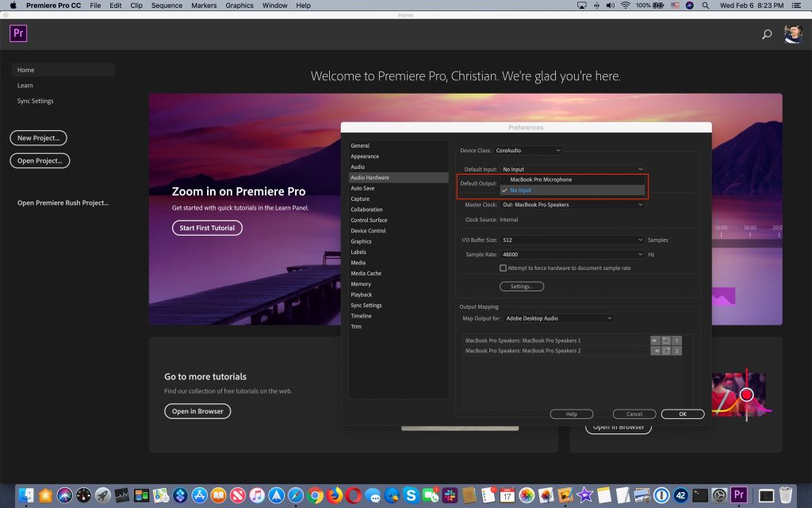
Task: Open the File menu
Action: (x=95, y=6)
